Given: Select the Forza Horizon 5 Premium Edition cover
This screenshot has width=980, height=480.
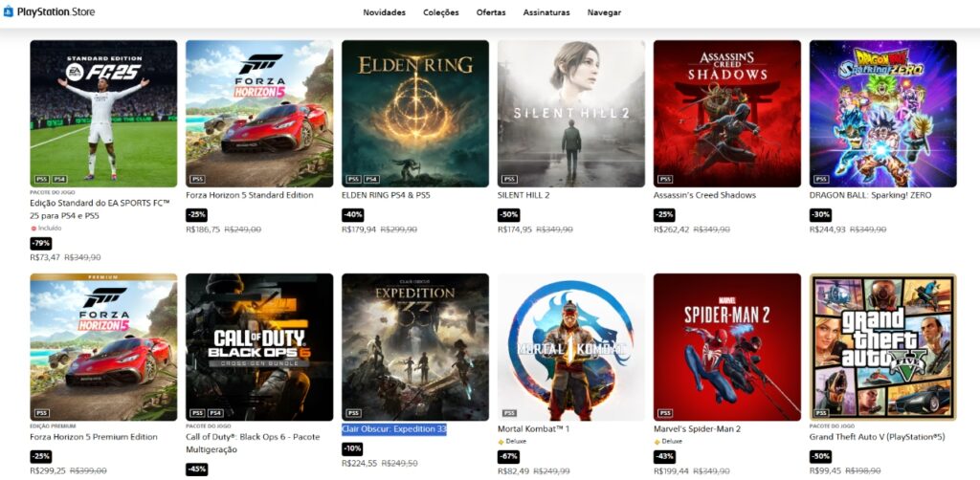Looking at the screenshot, I should [103, 347].
